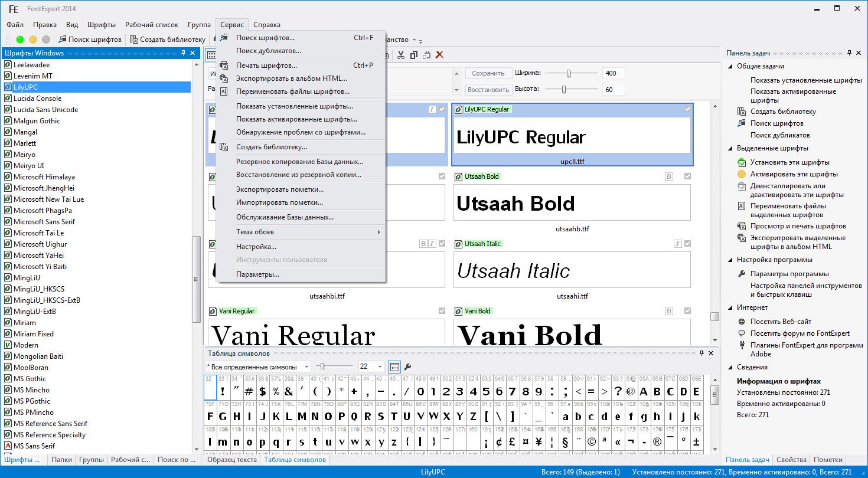Click the green status circle in toolbar

pos(20,40)
